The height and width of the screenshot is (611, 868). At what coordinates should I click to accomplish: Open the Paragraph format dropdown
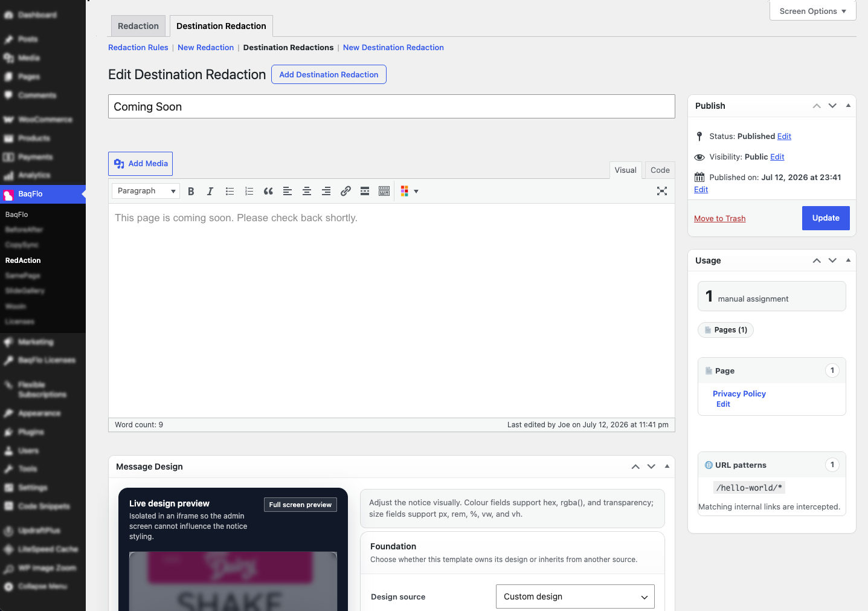(146, 191)
